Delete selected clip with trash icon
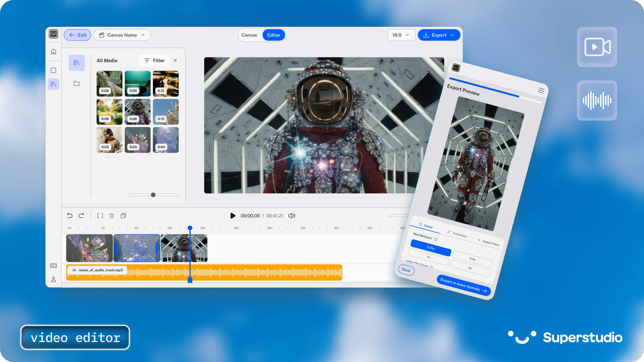 click(x=112, y=216)
